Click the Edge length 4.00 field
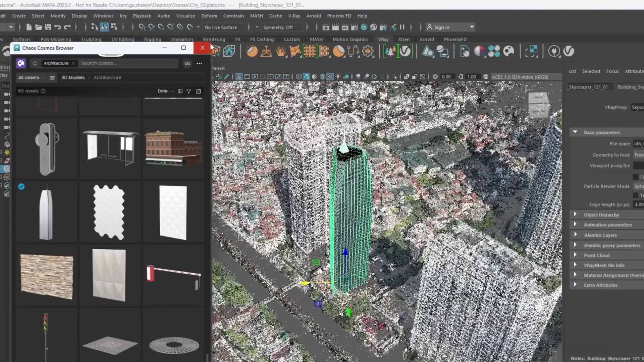644x362 pixels. pos(638,204)
